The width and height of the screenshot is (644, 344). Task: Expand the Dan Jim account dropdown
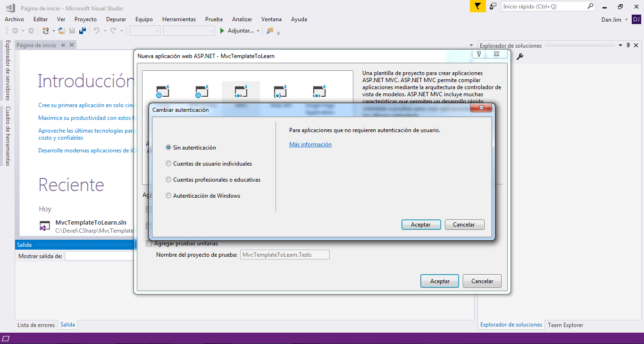coord(627,20)
